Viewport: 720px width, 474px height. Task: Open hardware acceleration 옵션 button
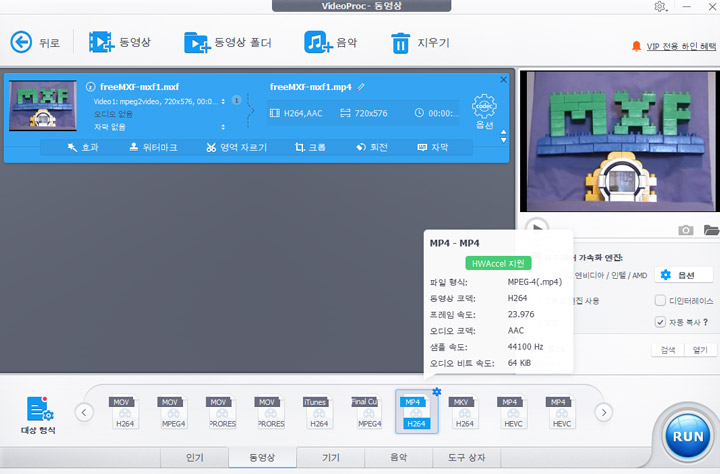[x=684, y=275]
